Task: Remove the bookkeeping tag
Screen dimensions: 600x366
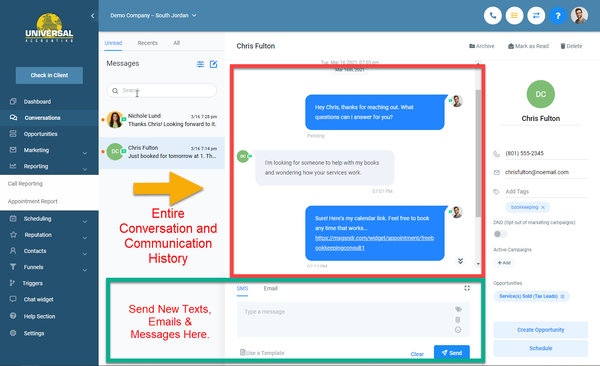Action: 543,207
